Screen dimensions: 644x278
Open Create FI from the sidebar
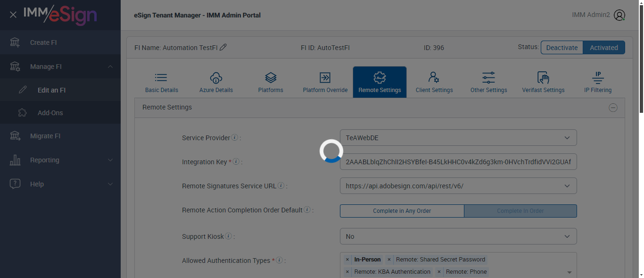coord(43,42)
